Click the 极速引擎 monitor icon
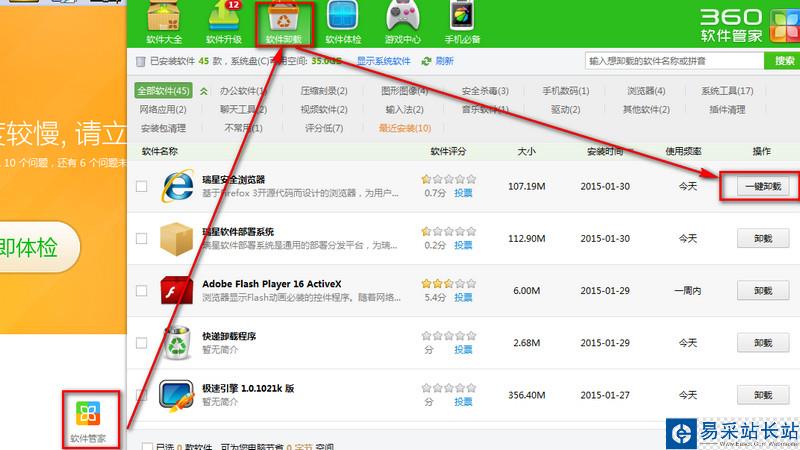This screenshot has width=800, height=450. pyautogui.click(x=177, y=395)
